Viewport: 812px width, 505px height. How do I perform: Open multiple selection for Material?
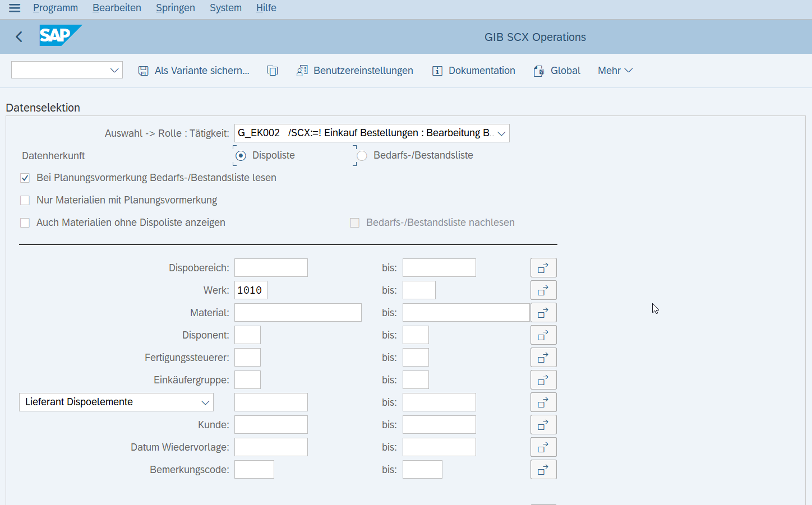click(x=543, y=313)
